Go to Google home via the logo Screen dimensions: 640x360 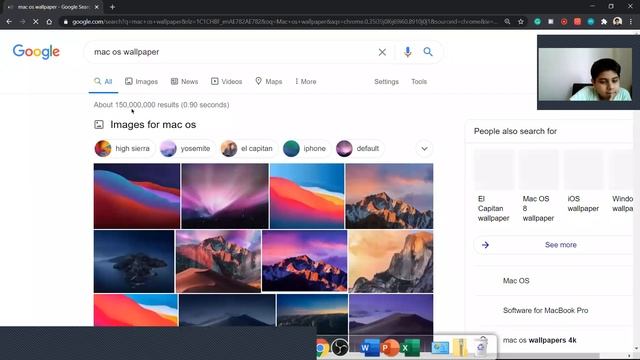click(x=36, y=52)
